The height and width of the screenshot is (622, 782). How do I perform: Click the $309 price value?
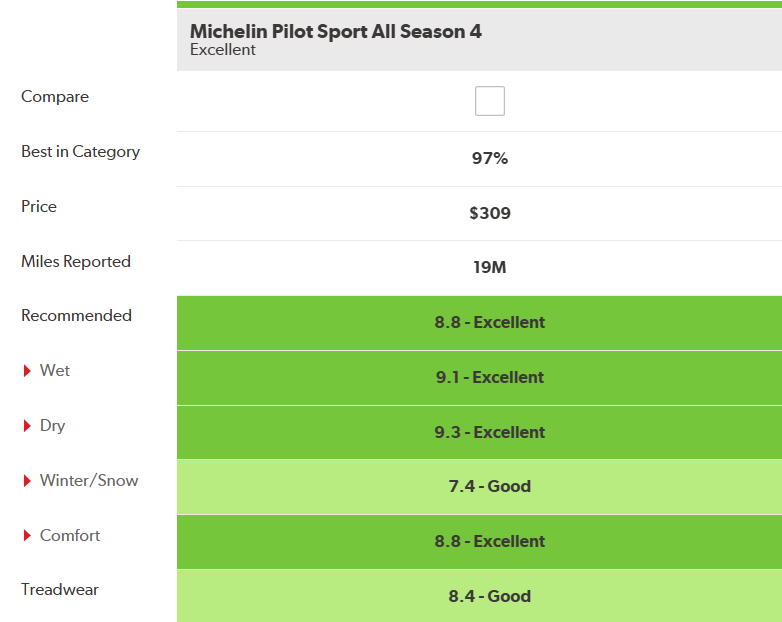tap(490, 213)
